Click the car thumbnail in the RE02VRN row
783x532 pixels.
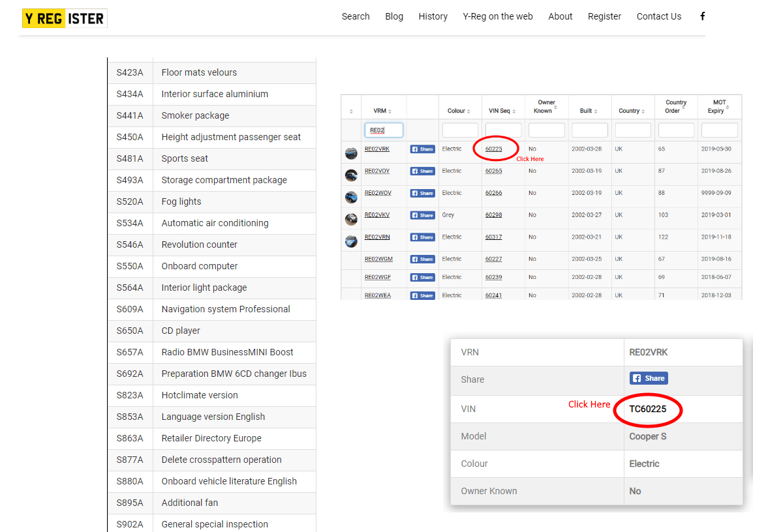351,241
